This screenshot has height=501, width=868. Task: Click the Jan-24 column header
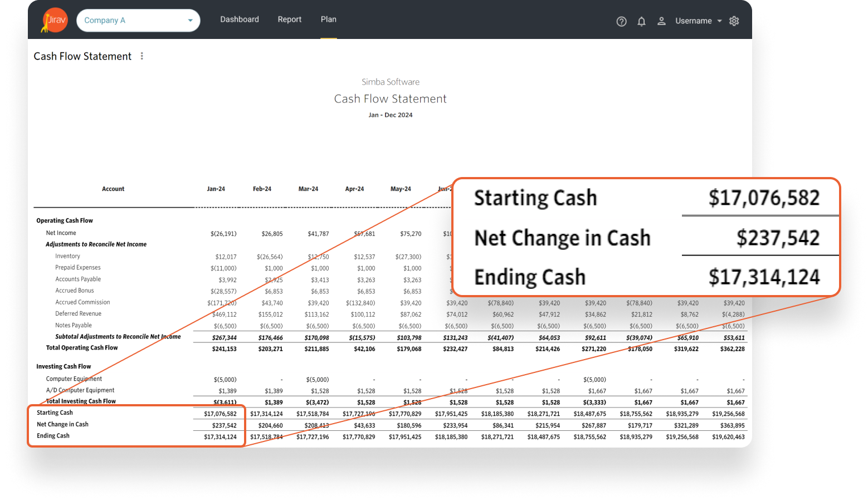point(216,189)
